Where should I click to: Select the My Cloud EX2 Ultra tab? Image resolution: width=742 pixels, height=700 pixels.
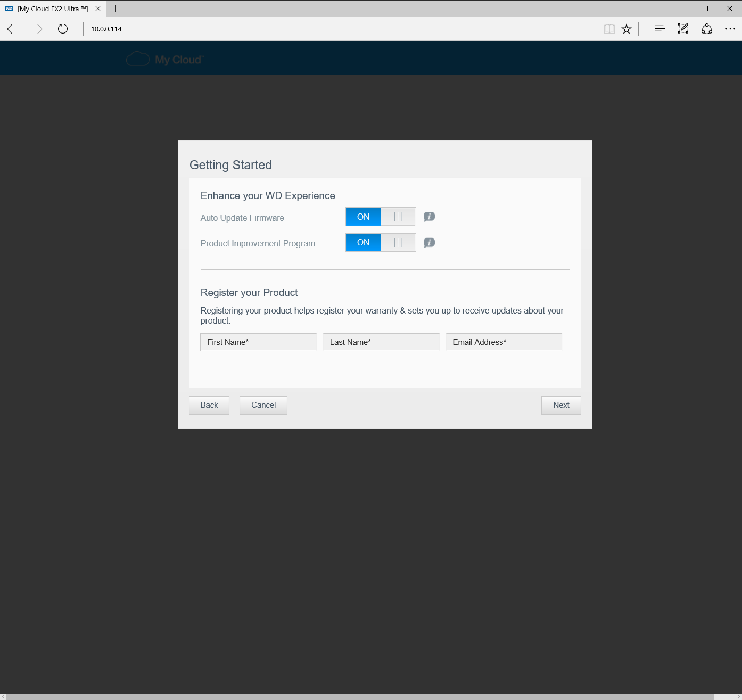(x=53, y=9)
